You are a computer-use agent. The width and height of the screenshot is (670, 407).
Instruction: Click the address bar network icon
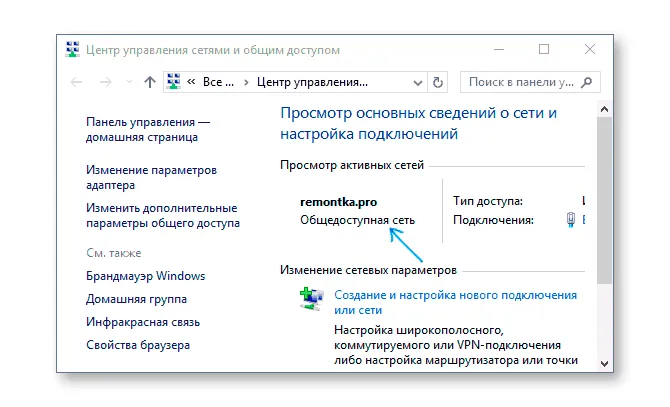(x=173, y=81)
